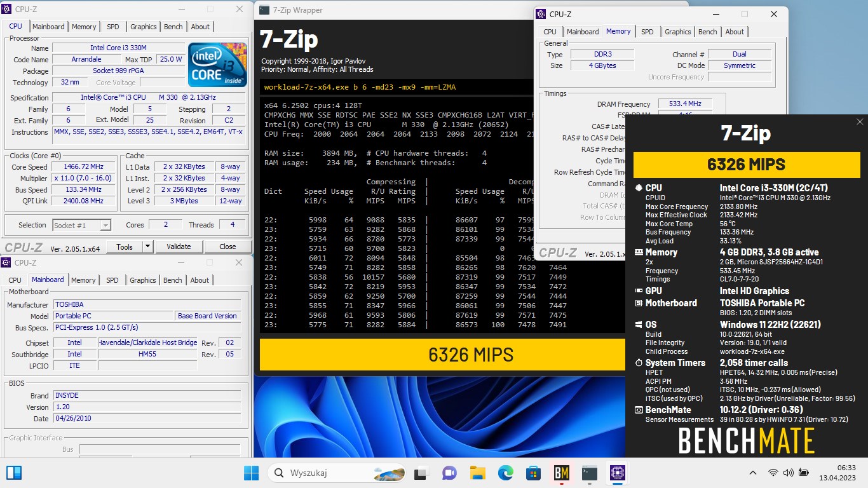Open the Chat app icon on taskbar
Viewport: 868px width, 488px height.
(449, 473)
